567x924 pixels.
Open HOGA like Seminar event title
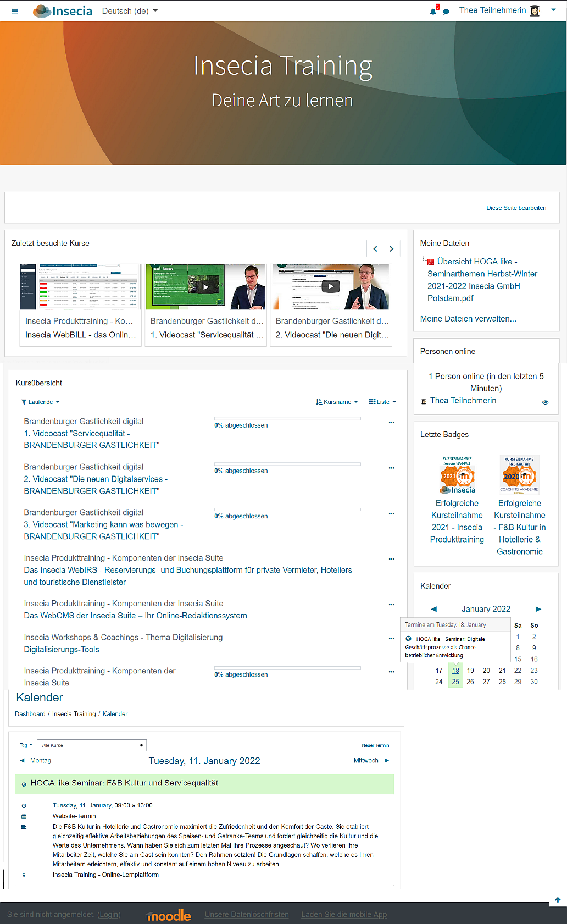[x=124, y=783]
